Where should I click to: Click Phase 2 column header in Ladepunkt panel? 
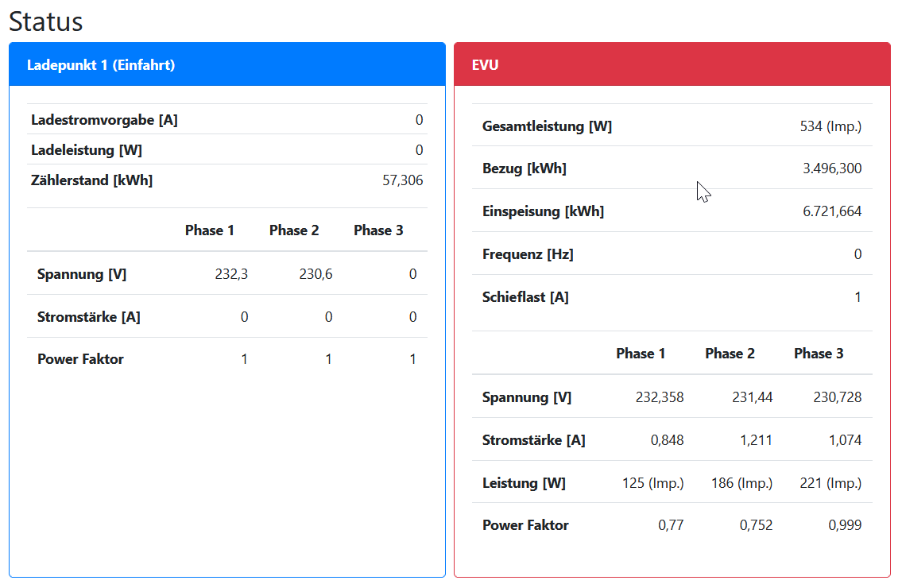tap(294, 230)
